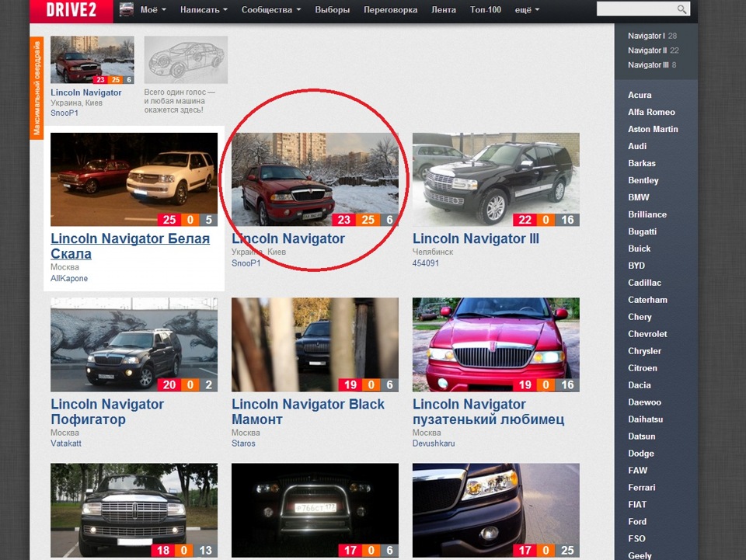Open the Buick brand link
The image size is (746, 560).
(639, 249)
